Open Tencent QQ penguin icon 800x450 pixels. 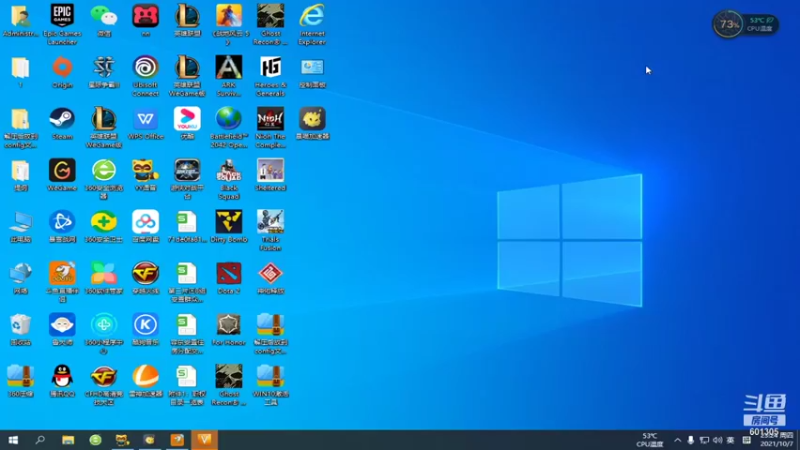(x=62, y=381)
